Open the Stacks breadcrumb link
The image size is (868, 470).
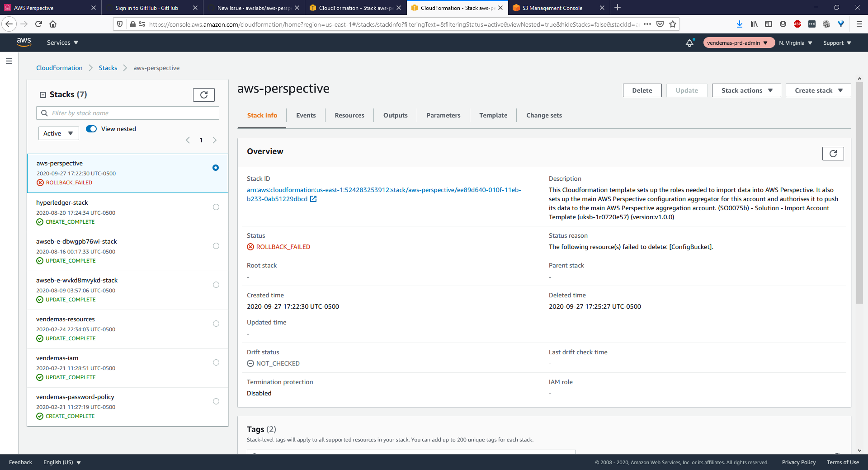108,68
